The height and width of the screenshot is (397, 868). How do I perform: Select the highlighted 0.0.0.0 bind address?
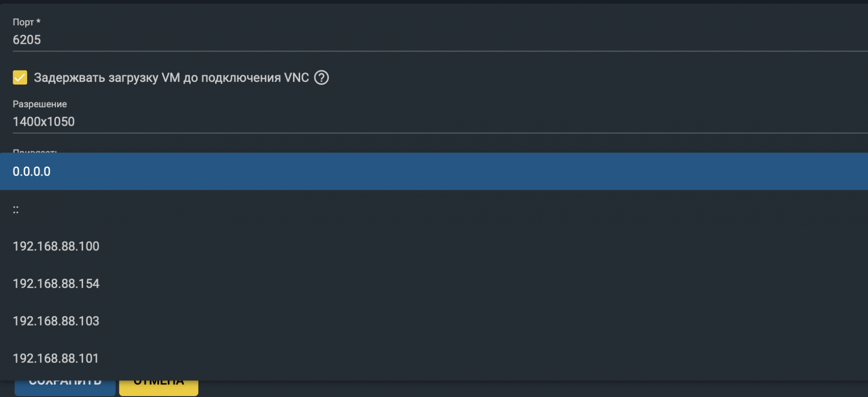32,171
